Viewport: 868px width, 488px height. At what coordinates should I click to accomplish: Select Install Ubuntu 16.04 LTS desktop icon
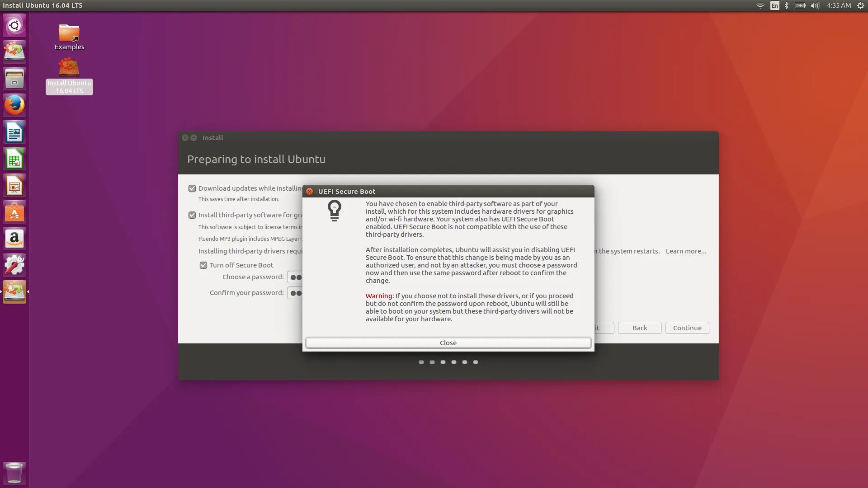(69, 75)
